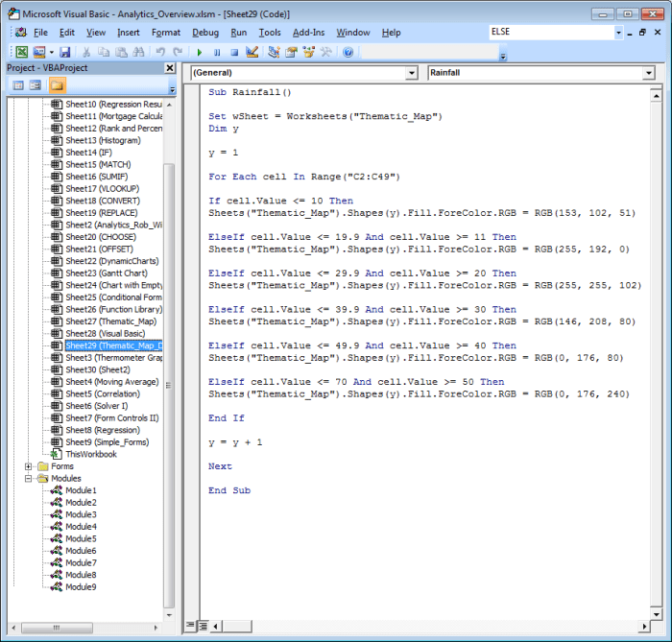Select ThisWorkbook in project tree
Image resolution: width=672 pixels, height=642 pixels.
(91, 454)
